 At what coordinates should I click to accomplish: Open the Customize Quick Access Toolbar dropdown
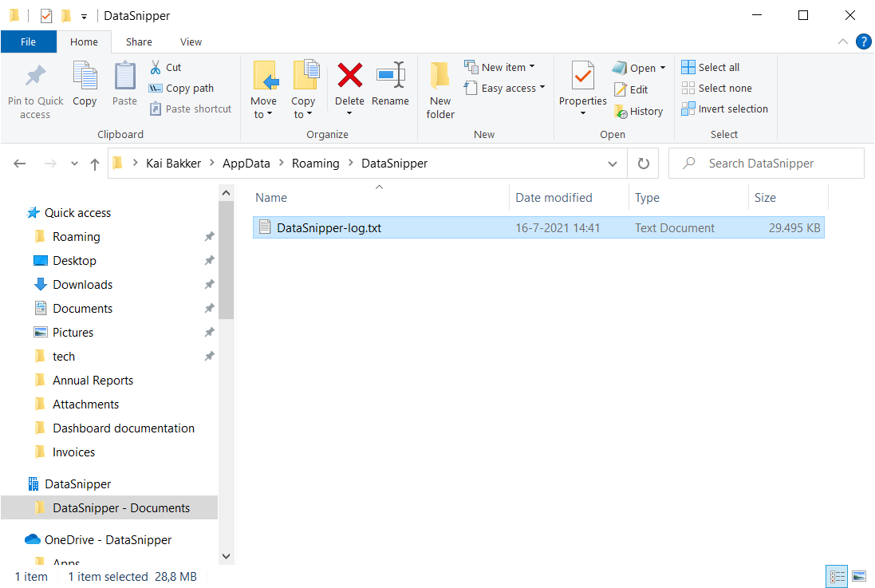tap(84, 17)
